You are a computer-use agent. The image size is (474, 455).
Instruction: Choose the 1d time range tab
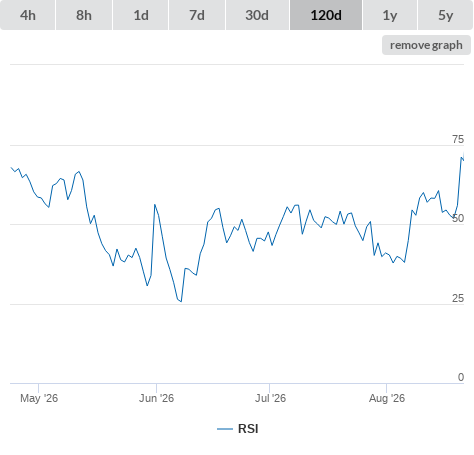coord(141,15)
